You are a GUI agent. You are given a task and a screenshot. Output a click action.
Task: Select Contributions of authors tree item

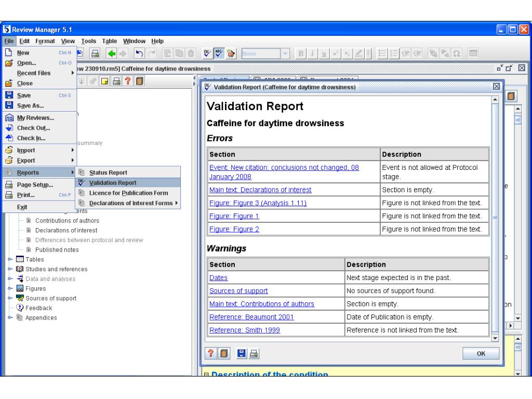[x=67, y=220]
